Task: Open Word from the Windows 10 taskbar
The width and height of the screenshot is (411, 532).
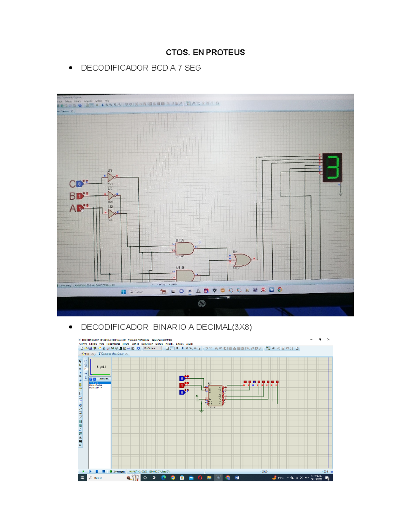Action: [237, 478]
